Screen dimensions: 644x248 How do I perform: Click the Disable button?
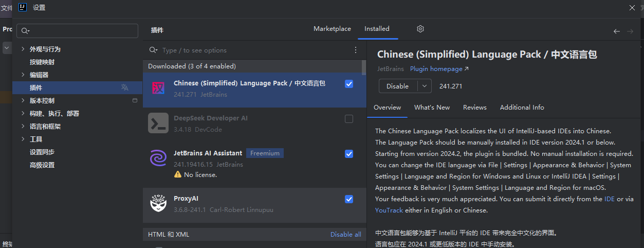[398, 86]
